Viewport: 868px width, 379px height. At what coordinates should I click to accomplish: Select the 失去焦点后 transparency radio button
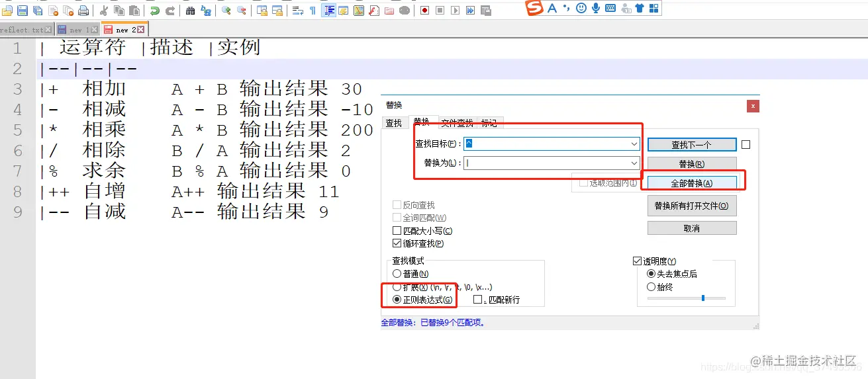coord(651,274)
